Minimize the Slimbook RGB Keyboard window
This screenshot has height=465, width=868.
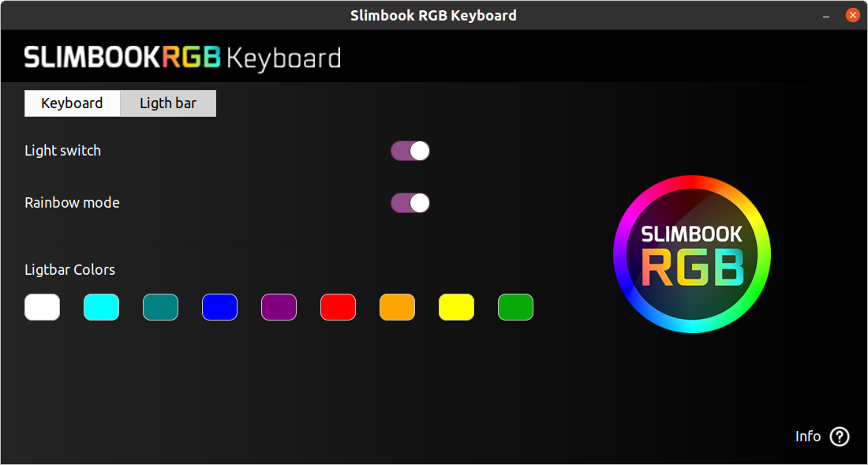pos(827,15)
